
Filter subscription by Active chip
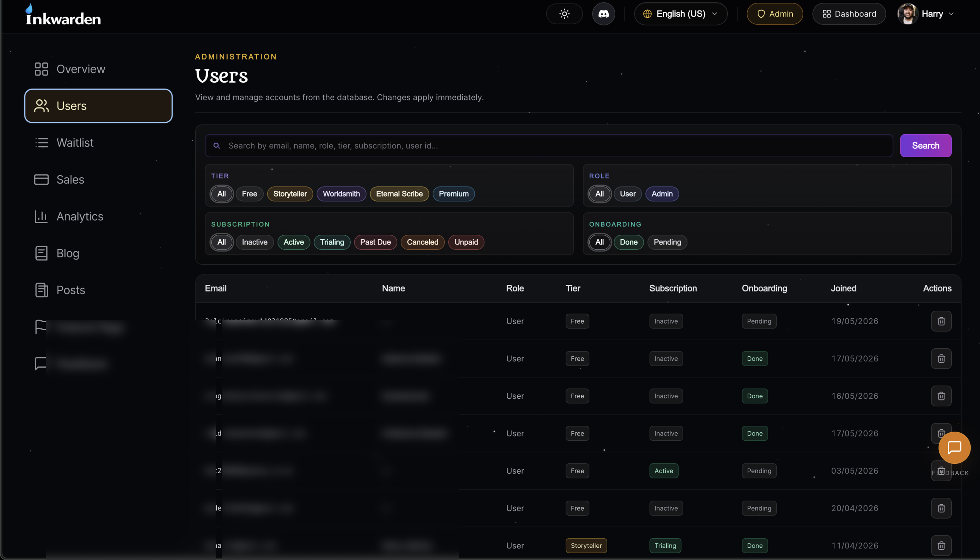click(x=294, y=242)
